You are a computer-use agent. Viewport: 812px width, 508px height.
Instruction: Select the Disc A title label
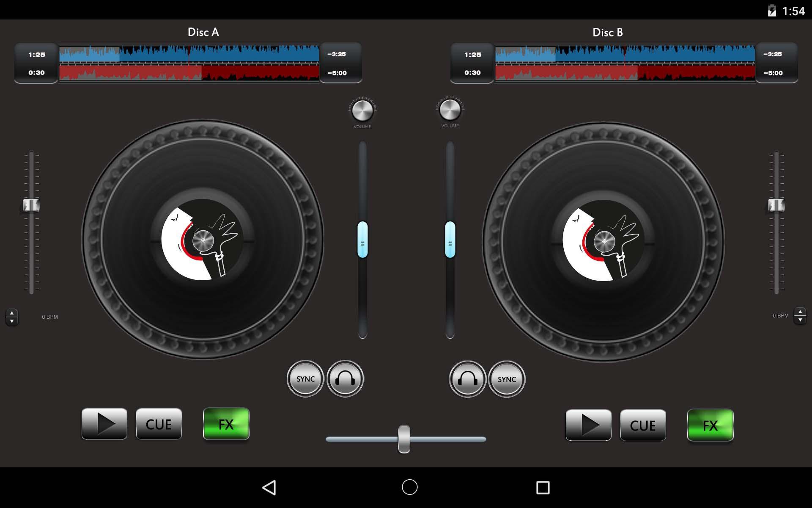click(203, 32)
